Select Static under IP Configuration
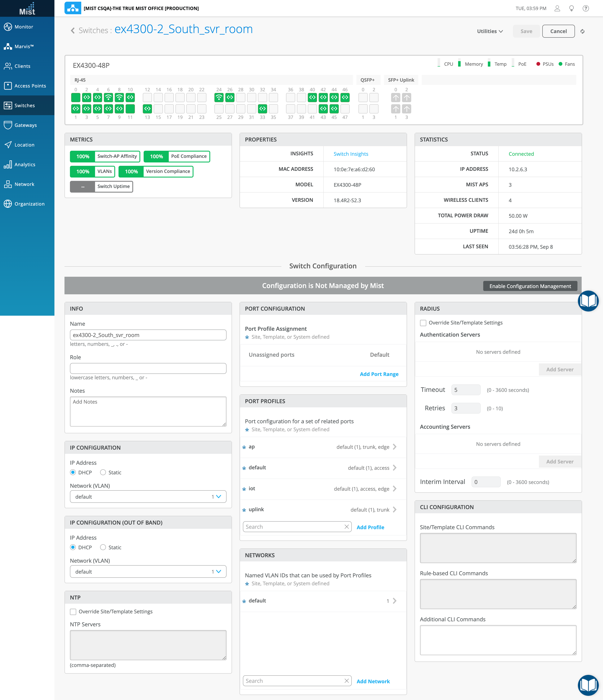The width and height of the screenshot is (603, 700). pyautogui.click(x=103, y=472)
